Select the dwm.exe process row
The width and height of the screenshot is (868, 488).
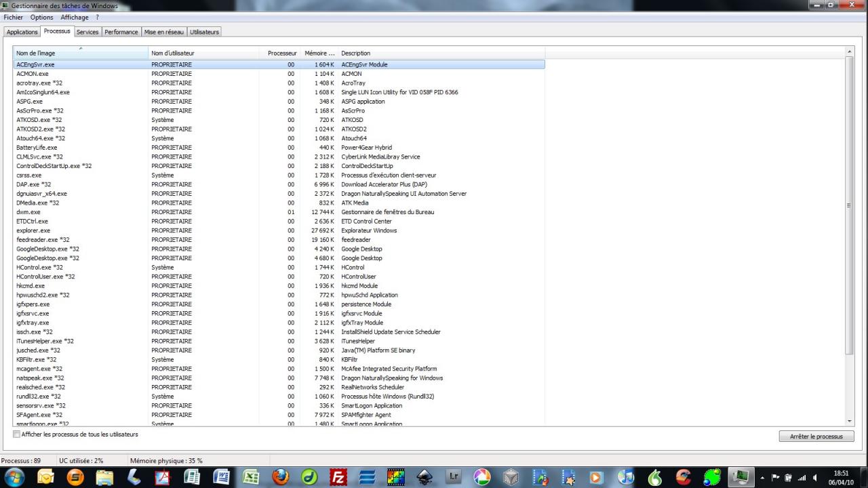point(279,212)
